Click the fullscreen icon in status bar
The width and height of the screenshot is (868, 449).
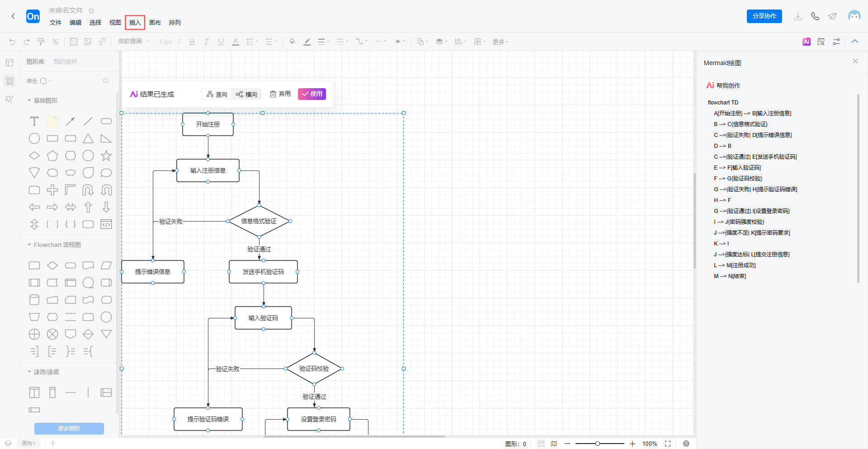point(668,444)
